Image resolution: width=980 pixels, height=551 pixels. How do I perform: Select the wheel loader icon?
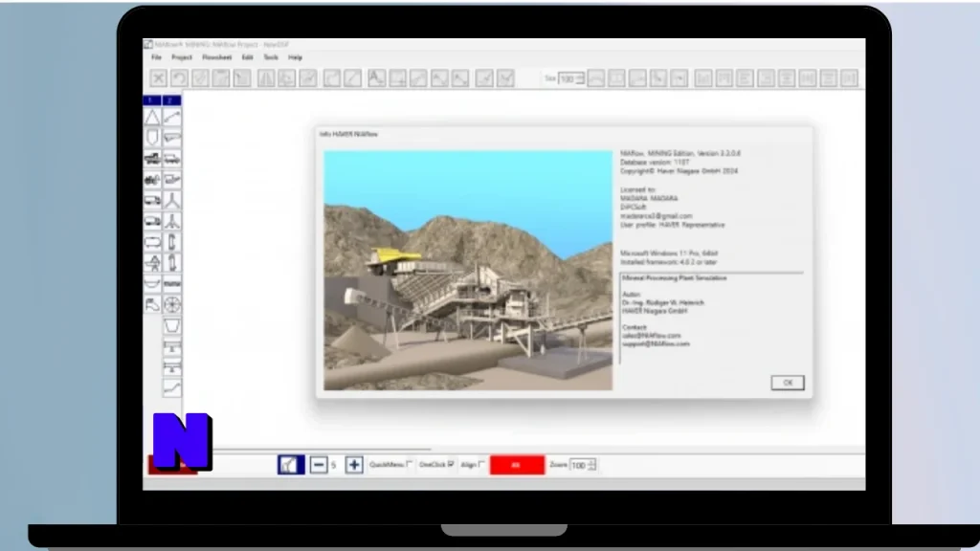click(x=152, y=179)
